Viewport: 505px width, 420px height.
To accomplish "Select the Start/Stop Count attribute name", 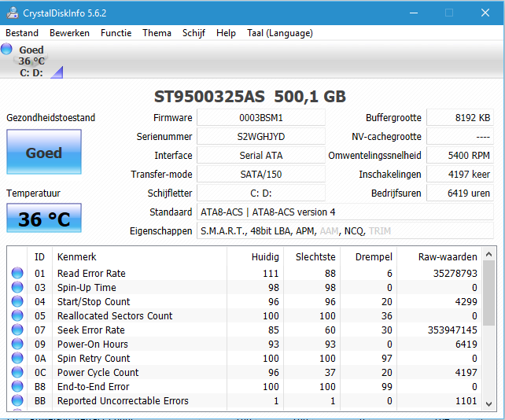I will [94, 301].
